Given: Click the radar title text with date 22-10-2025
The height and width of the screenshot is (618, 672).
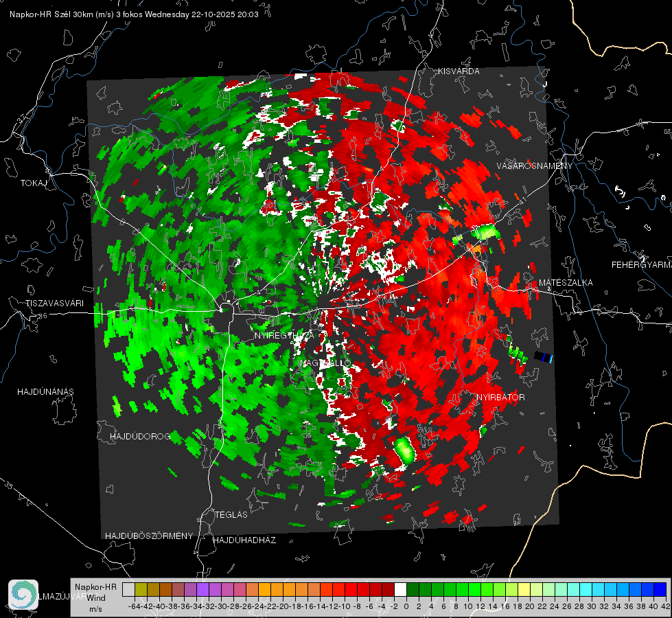Looking at the screenshot, I should [x=134, y=14].
